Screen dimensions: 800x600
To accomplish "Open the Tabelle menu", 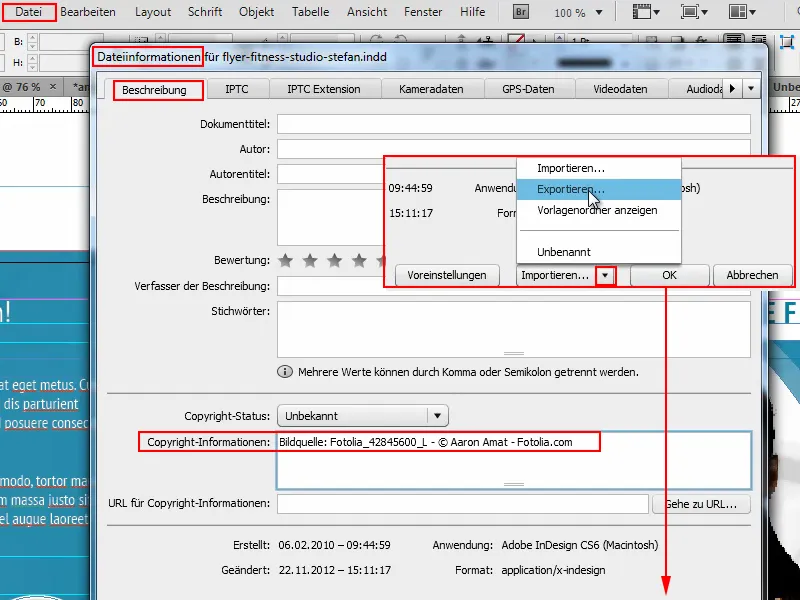I will [310, 12].
